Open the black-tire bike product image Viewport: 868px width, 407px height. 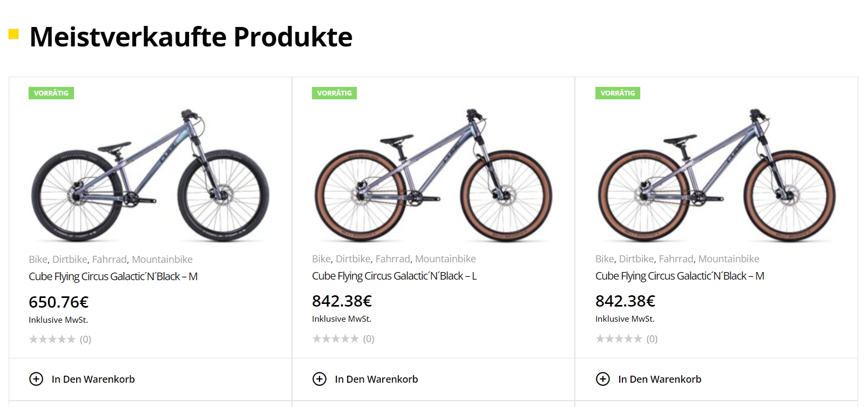click(x=150, y=175)
